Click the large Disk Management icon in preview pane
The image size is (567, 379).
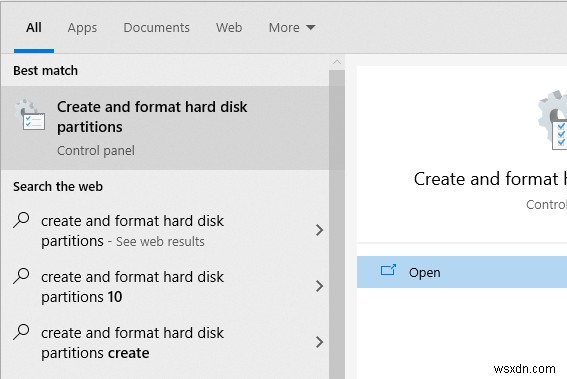(x=553, y=120)
